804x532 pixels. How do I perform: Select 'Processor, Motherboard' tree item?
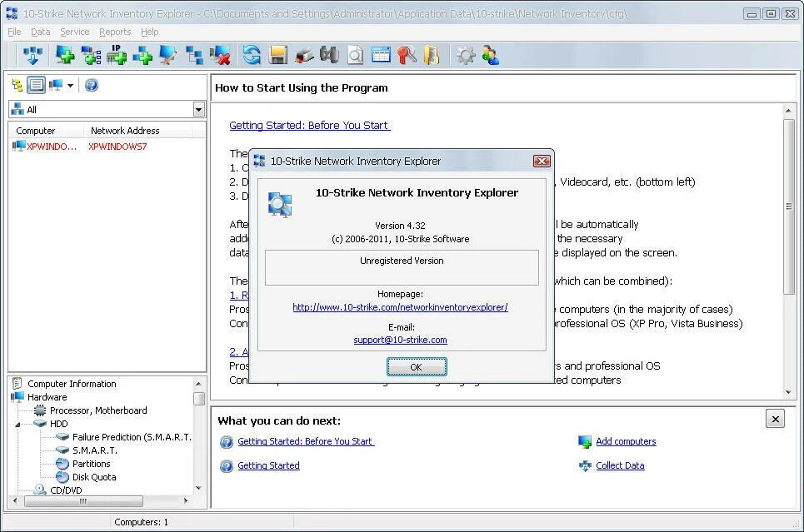[x=98, y=410]
